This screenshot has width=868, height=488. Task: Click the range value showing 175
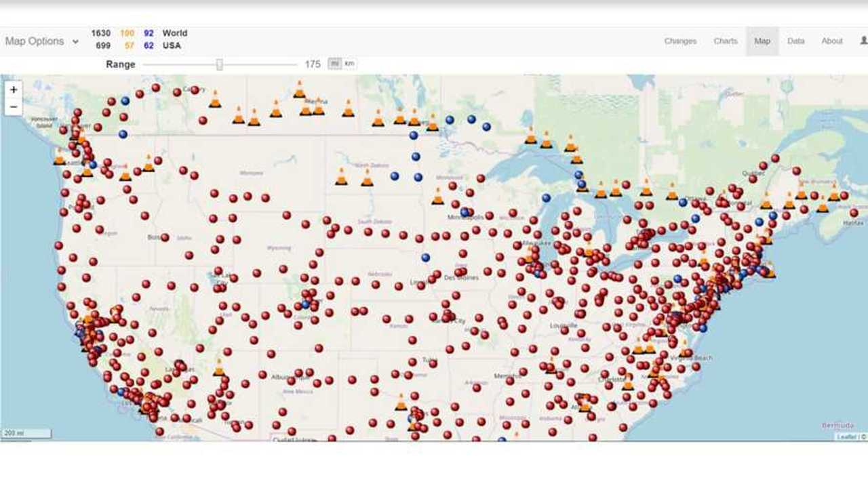(x=313, y=63)
